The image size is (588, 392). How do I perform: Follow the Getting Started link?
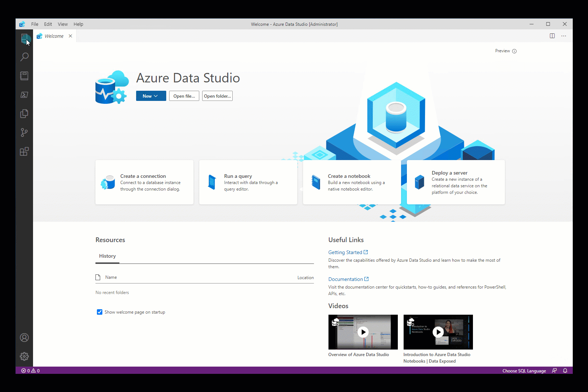[x=345, y=252]
